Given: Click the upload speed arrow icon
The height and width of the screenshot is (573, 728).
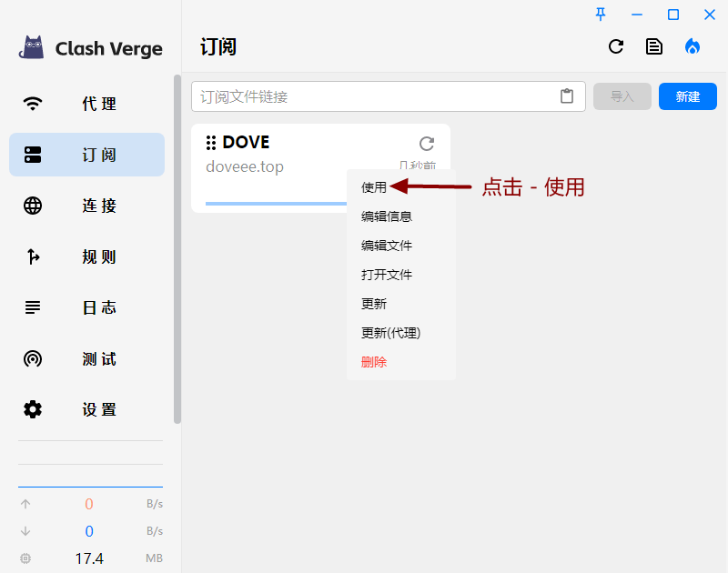Looking at the screenshot, I should pos(25,504).
